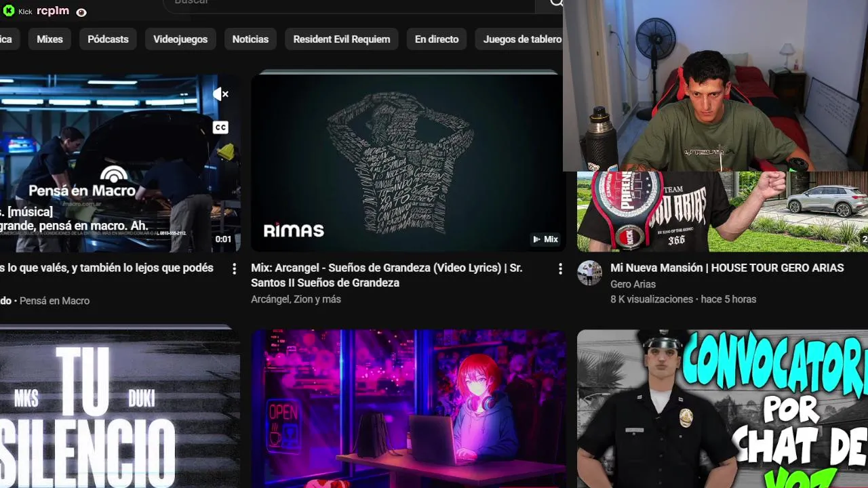Click the search magnifier icon
Screen dimensions: 868x488
point(556,3)
